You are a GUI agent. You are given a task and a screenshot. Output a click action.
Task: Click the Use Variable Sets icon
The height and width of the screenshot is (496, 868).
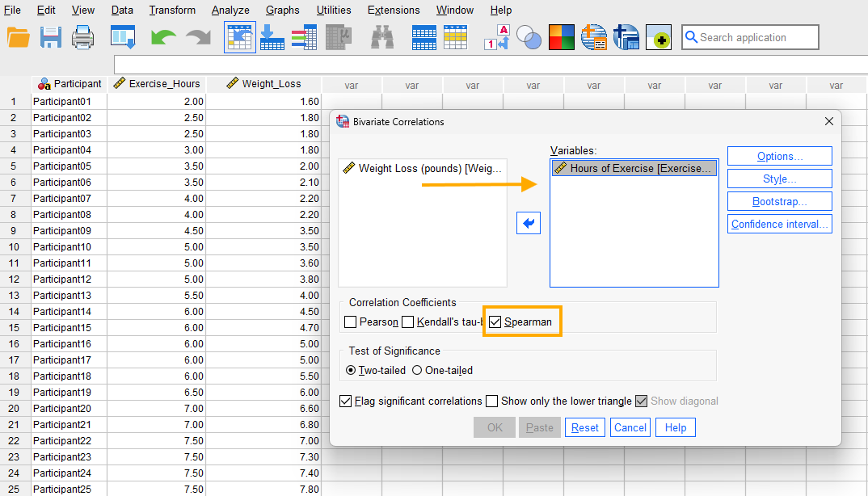click(529, 37)
